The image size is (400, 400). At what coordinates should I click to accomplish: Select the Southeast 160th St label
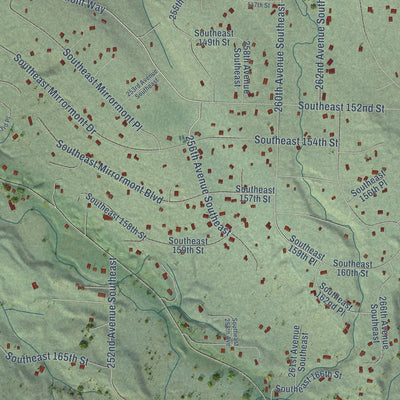pyautogui.click(x=353, y=268)
